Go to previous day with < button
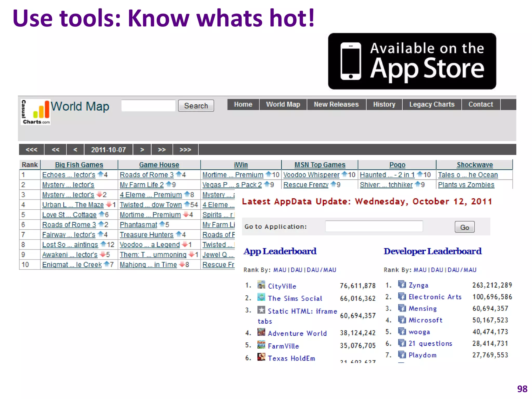The image size is (532, 399). (x=75, y=150)
